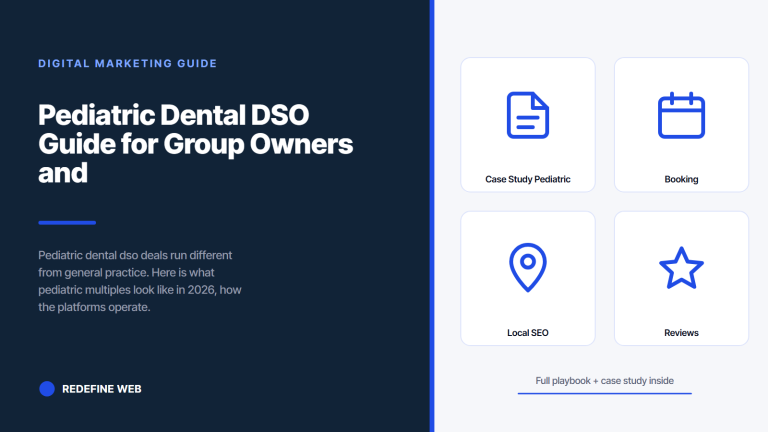Select the 'Local SEO' card label

(x=528, y=333)
